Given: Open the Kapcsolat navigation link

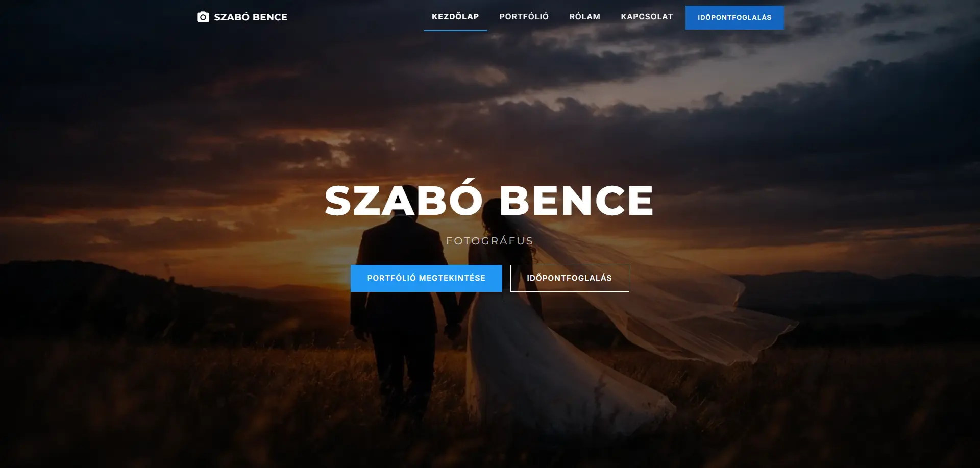Looking at the screenshot, I should pyautogui.click(x=647, y=16).
